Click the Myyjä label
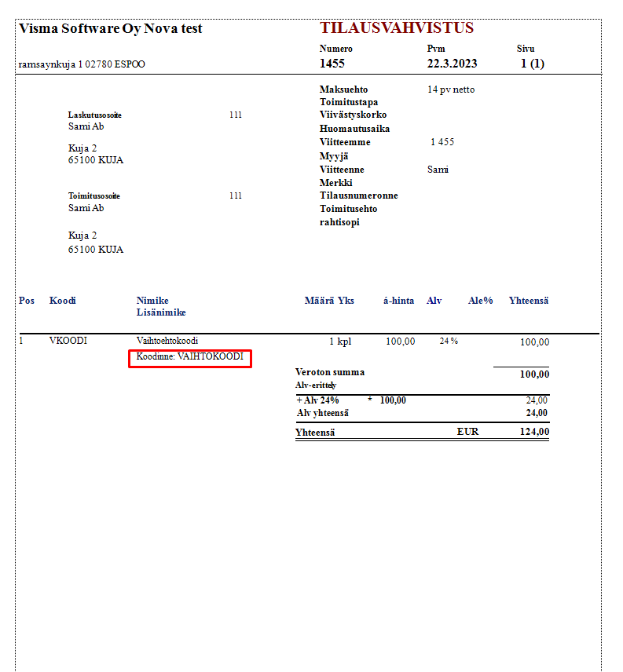The image size is (623, 672). [334, 156]
